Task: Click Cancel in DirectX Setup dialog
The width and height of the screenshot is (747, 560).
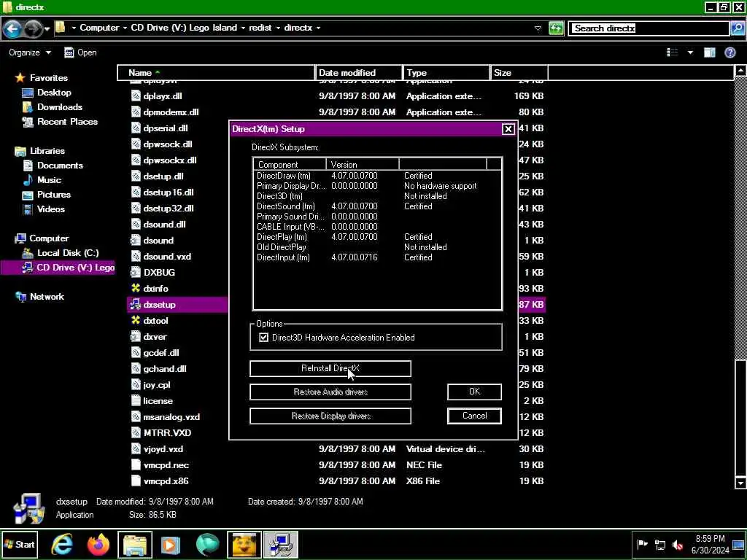Action: click(x=474, y=415)
